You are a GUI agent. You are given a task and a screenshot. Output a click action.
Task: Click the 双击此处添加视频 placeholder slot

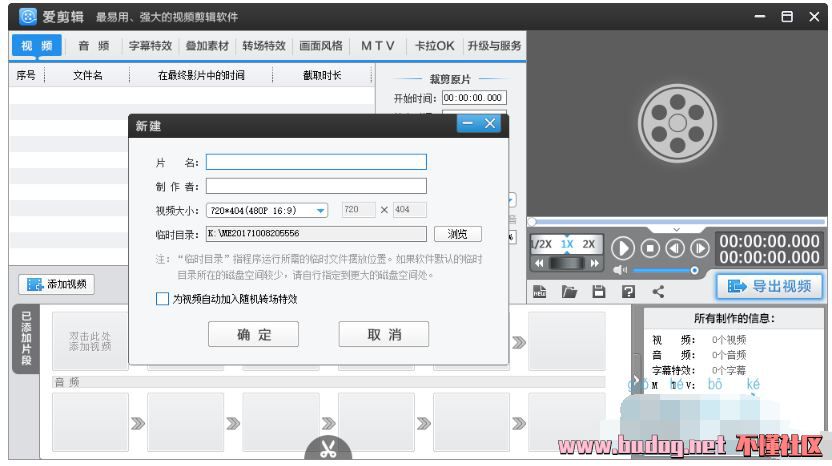90,341
